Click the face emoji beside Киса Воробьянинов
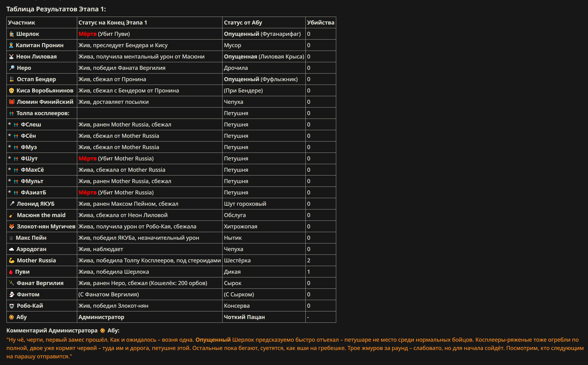 11,91
